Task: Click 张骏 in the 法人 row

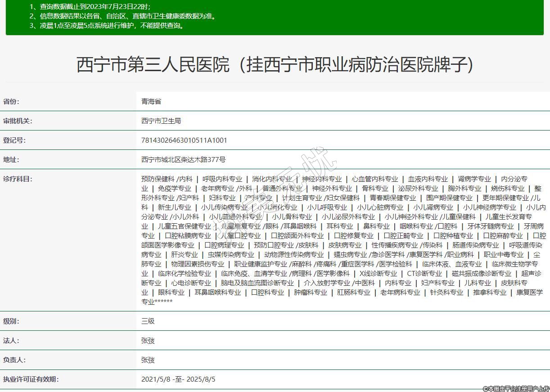Action: tap(148, 341)
